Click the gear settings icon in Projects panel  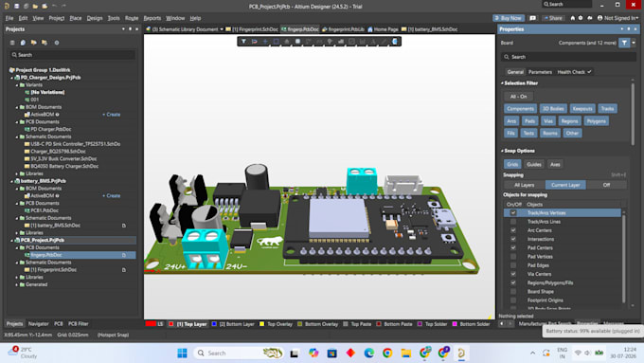pos(57,43)
